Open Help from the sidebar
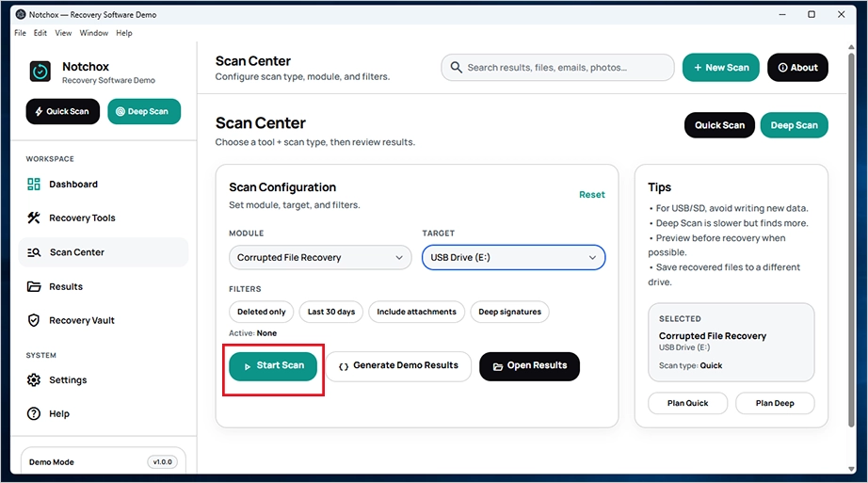 point(103,413)
